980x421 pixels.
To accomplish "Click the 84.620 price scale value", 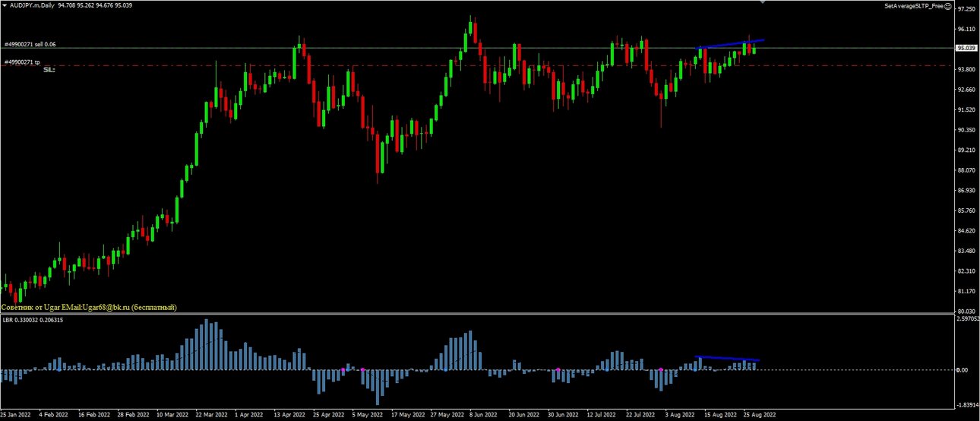I will (967, 231).
